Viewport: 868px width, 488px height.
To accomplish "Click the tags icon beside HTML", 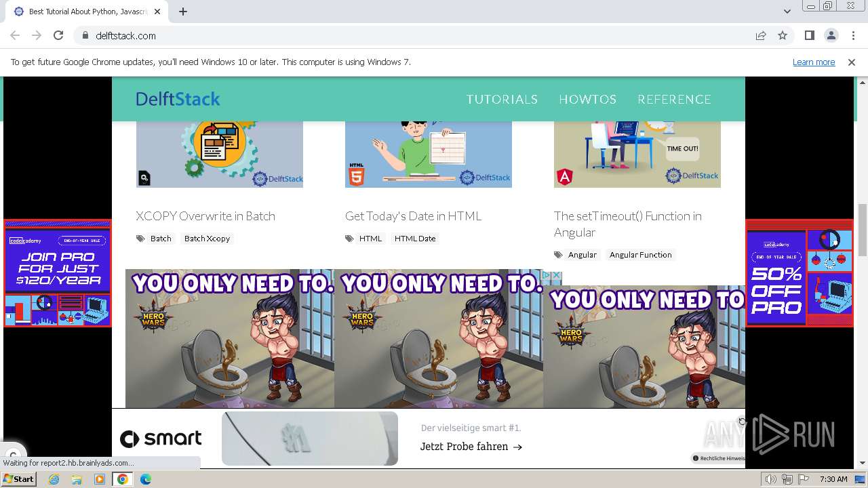I will [x=349, y=239].
